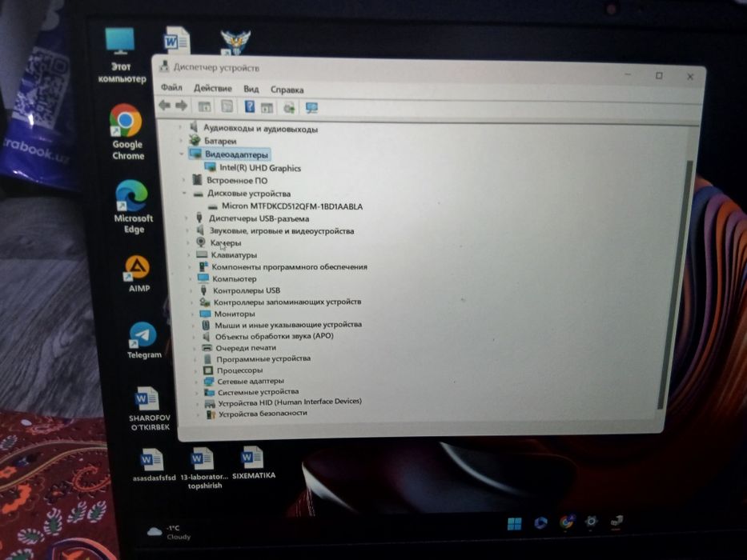
Task: Toggle the show/hide console tree toolbar icon
Action: pyautogui.click(x=204, y=106)
